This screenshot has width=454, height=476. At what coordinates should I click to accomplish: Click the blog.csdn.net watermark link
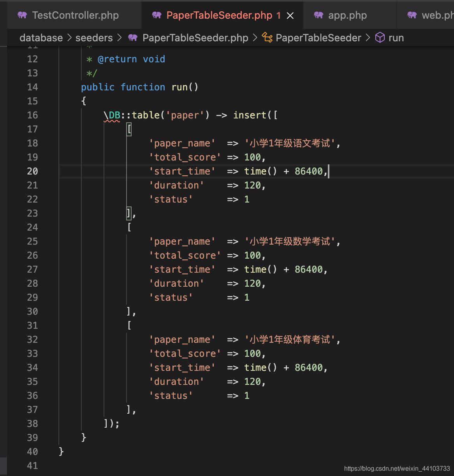pos(397,469)
